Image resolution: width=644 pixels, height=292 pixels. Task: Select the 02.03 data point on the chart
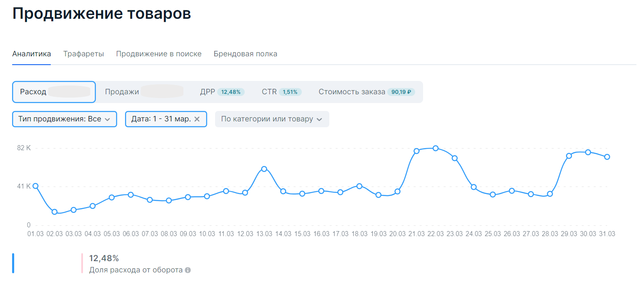55,212
